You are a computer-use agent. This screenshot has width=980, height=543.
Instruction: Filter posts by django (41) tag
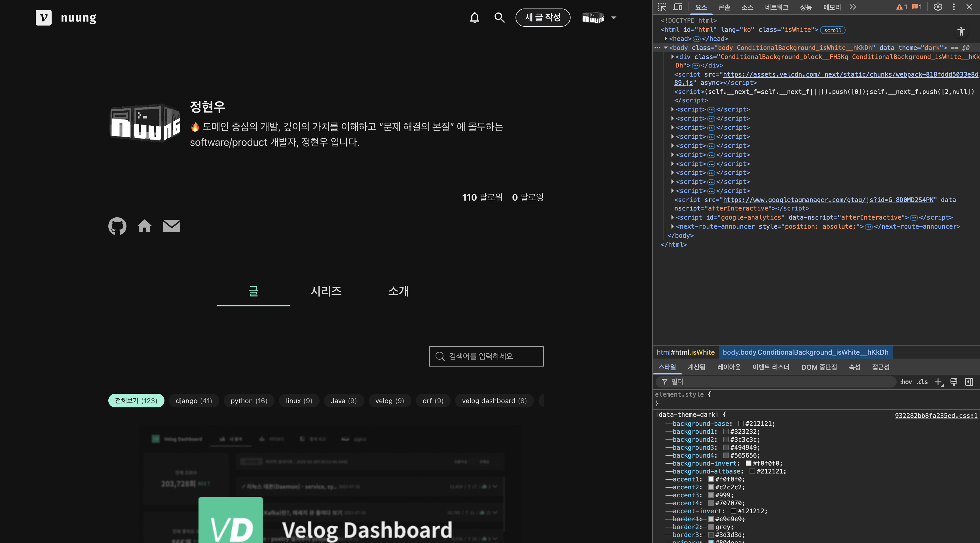click(x=194, y=401)
